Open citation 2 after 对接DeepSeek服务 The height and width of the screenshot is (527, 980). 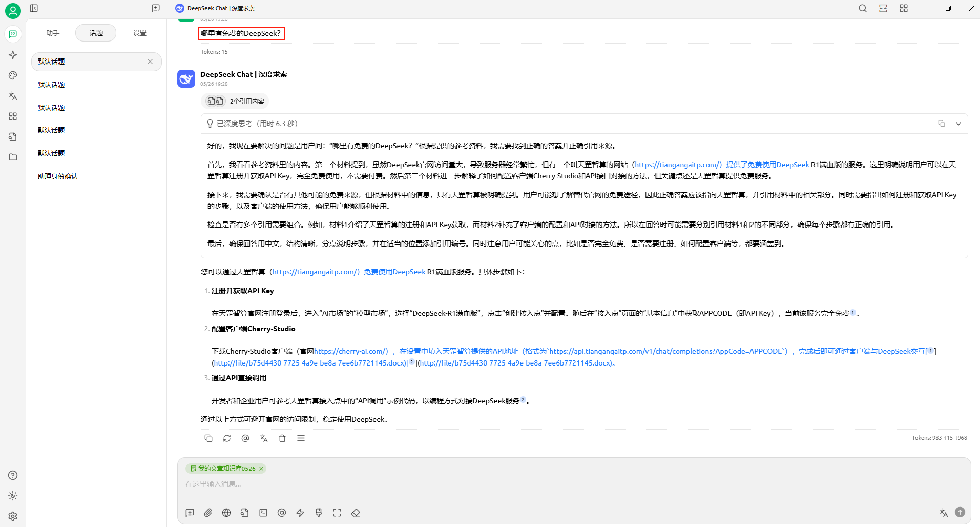point(523,400)
